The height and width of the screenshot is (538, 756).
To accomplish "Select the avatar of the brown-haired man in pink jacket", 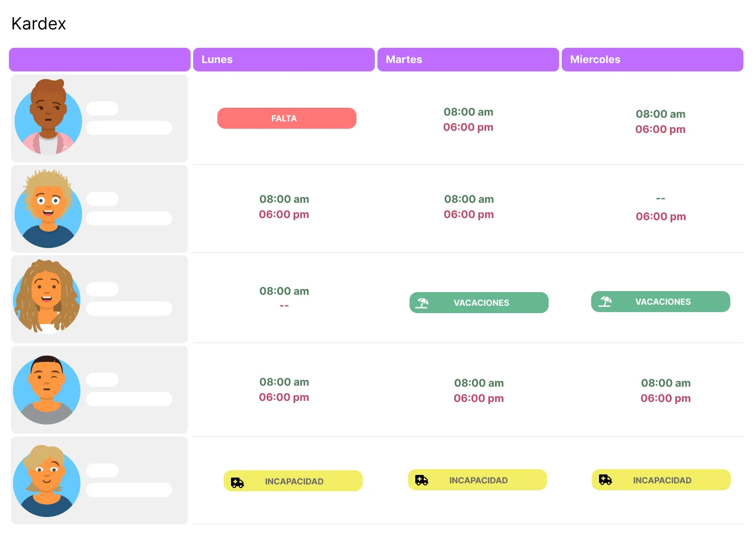I will (x=48, y=118).
